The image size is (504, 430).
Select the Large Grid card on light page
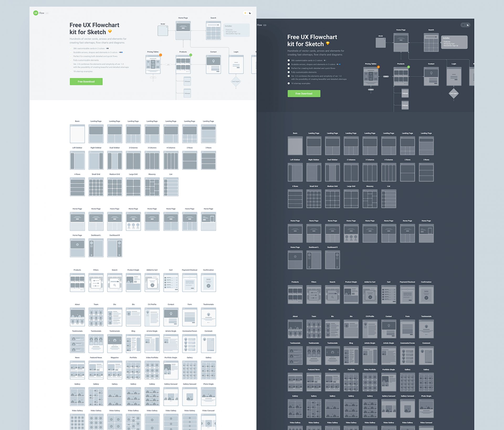(133, 187)
